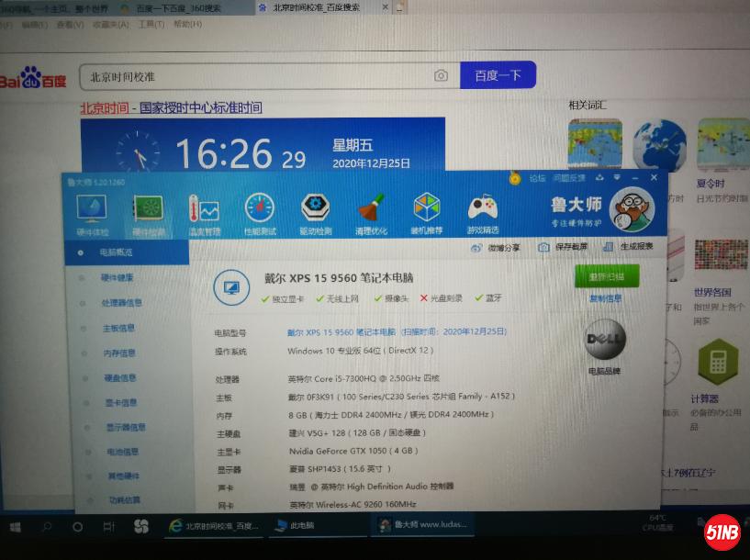Open 装机推荐 cube icon
This screenshot has height=560, width=750.
[426, 214]
